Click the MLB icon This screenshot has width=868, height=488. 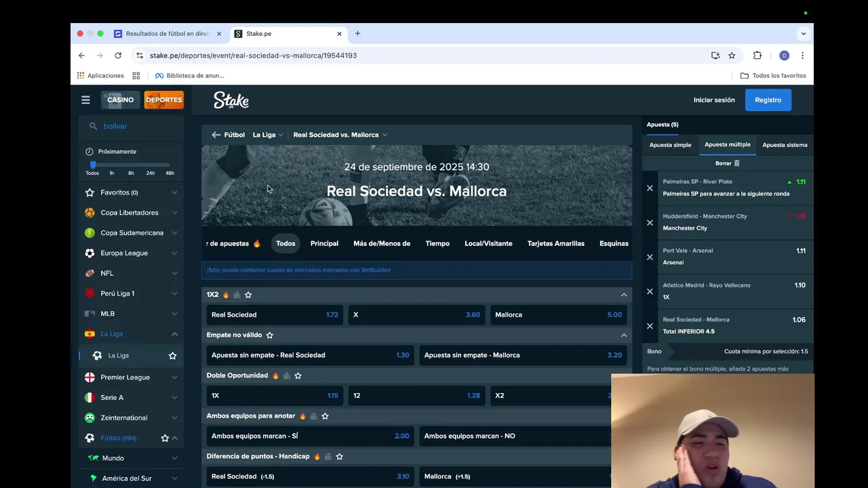[90, 314]
